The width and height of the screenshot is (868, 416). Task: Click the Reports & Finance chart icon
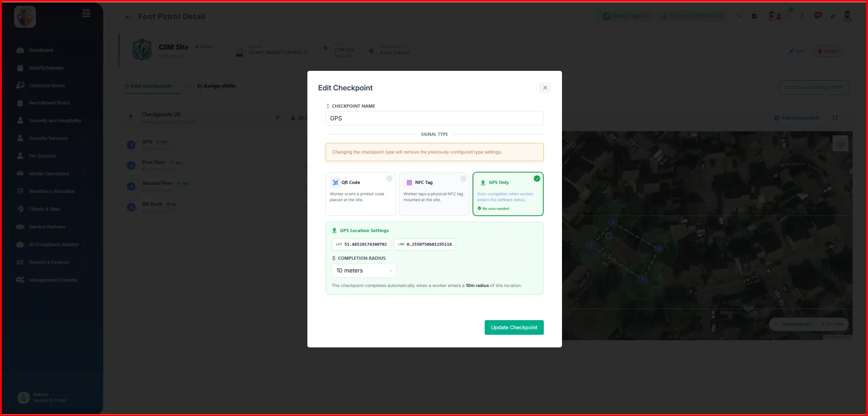20,262
